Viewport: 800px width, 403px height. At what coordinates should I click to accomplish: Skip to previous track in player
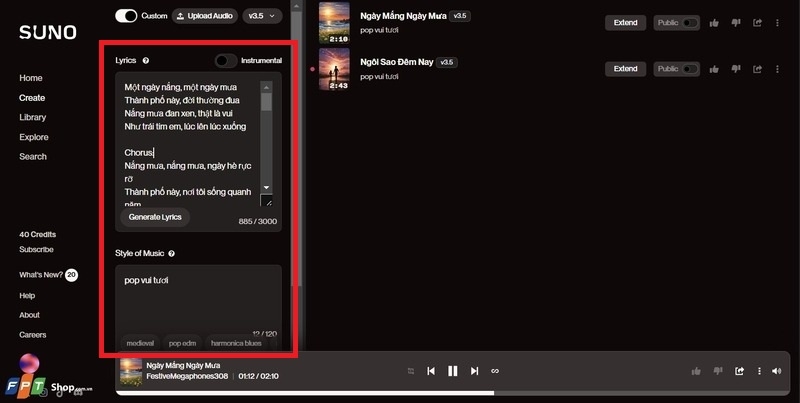pos(431,371)
